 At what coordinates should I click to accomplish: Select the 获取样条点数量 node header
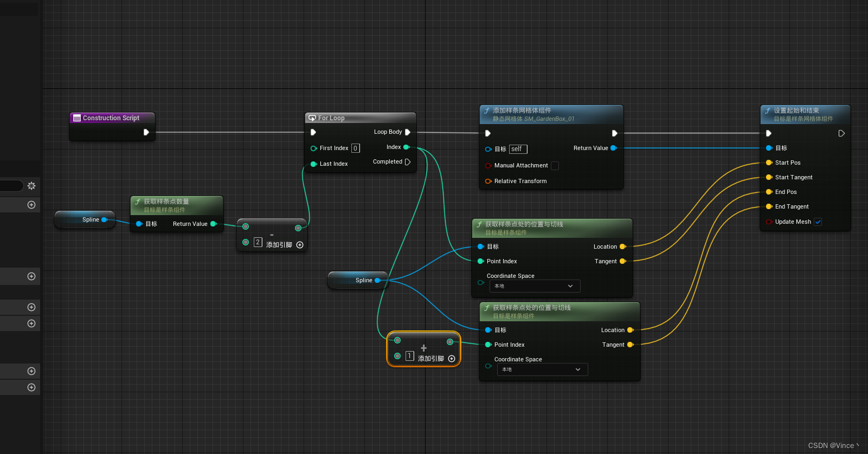177,205
